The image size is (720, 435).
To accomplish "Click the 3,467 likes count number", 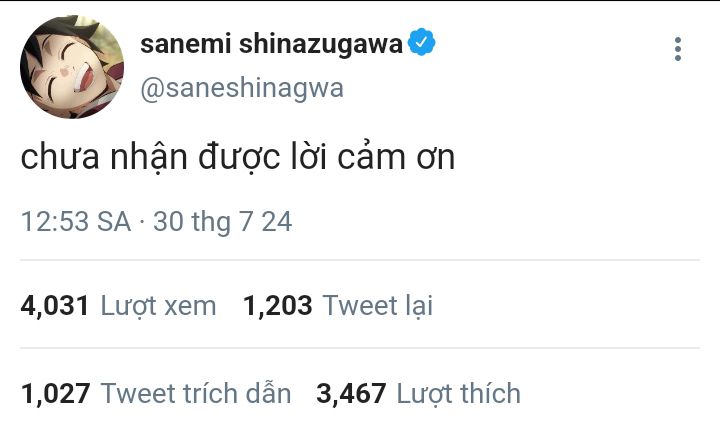I will point(351,393).
